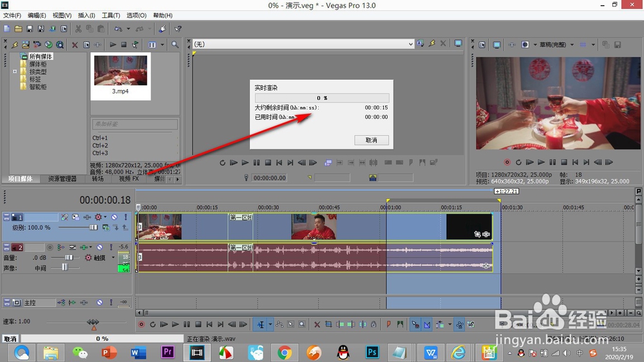Play the timeline from the transport bar
This screenshot has height=362, width=644.
[x=175, y=325]
